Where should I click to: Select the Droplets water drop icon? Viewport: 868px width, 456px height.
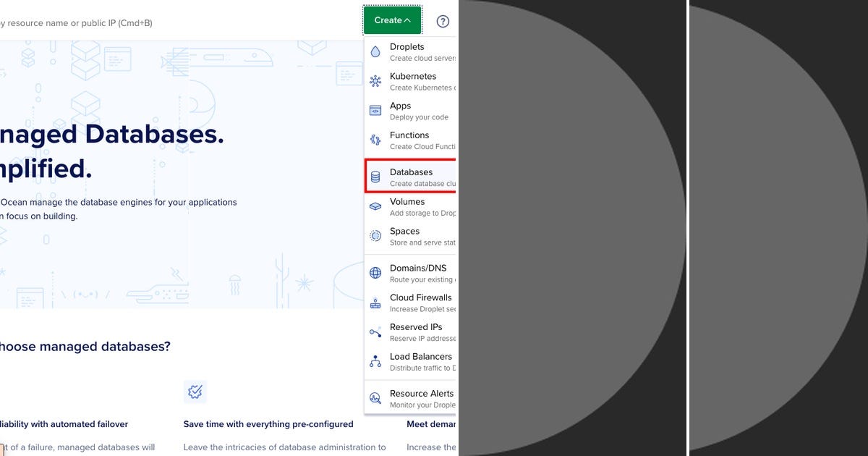click(375, 51)
